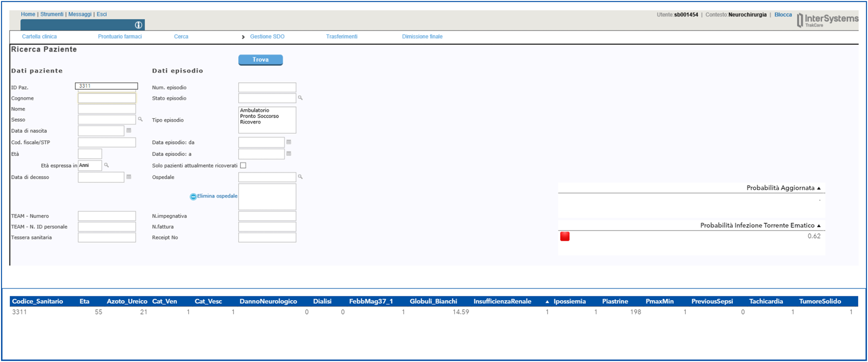Go to Dimissione finale tab
868x362 pixels.
tap(422, 37)
